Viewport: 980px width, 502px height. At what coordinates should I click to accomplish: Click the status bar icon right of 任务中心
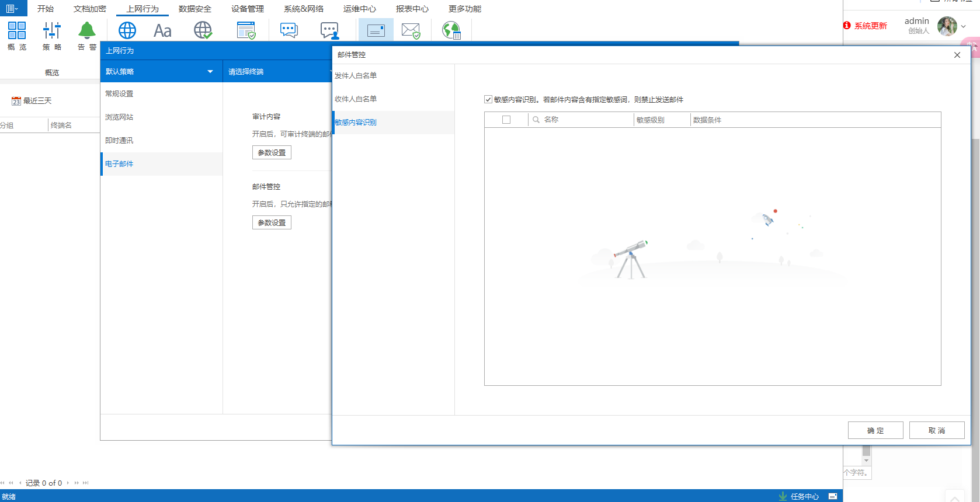point(833,496)
